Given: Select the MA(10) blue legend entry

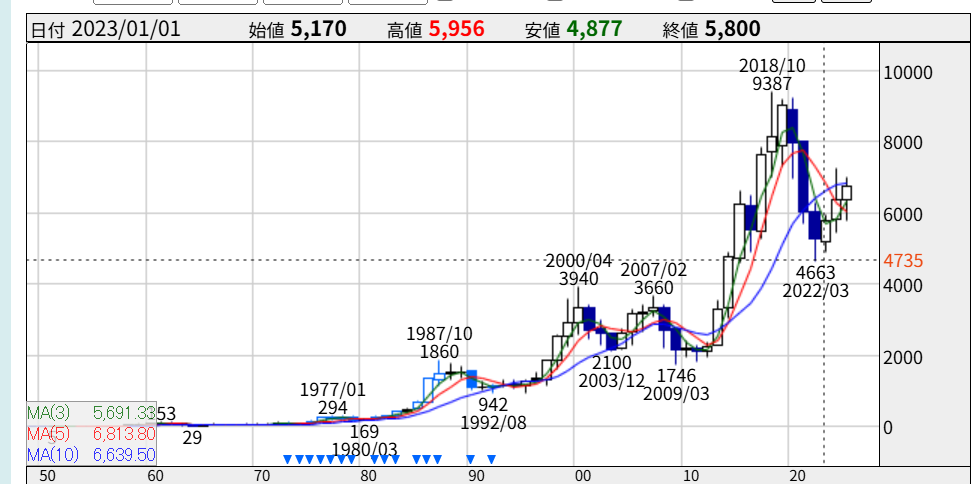Looking at the screenshot, I should click(90, 455).
